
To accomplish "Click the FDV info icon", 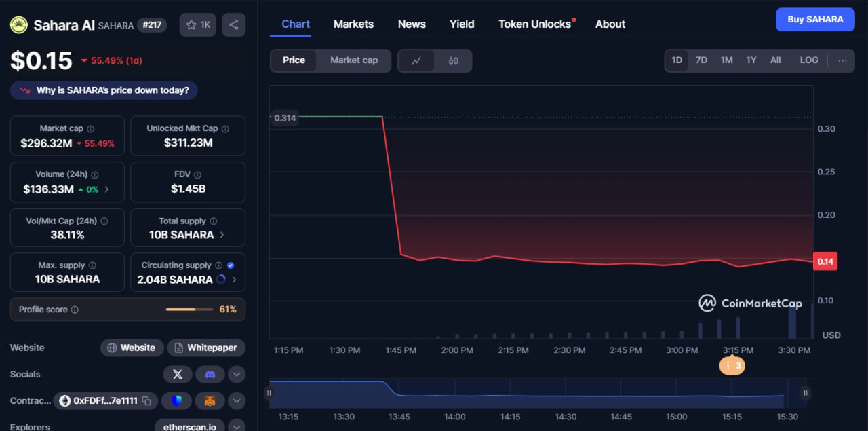I will pos(197,174).
